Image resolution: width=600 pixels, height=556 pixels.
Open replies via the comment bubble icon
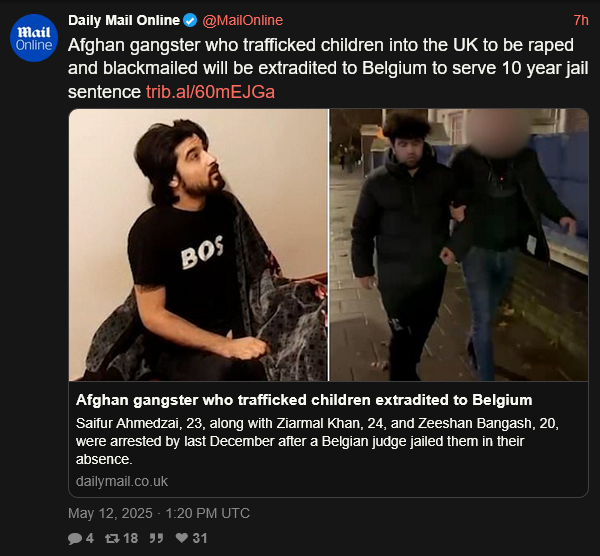[75, 538]
